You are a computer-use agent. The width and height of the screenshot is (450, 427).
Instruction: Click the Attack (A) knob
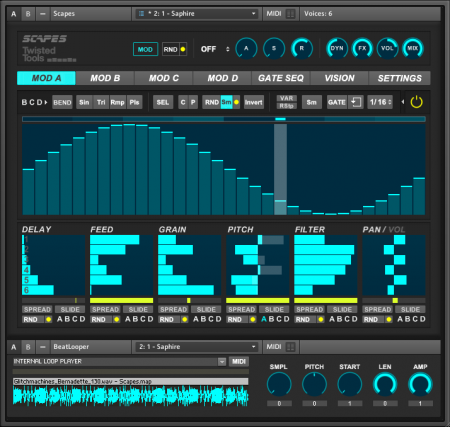pyautogui.click(x=246, y=49)
